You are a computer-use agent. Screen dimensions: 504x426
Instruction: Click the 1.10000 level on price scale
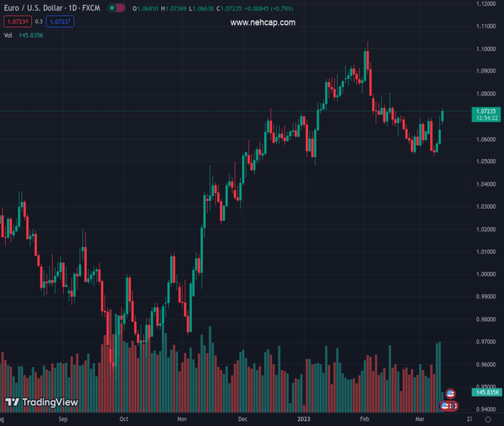(486, 49)
